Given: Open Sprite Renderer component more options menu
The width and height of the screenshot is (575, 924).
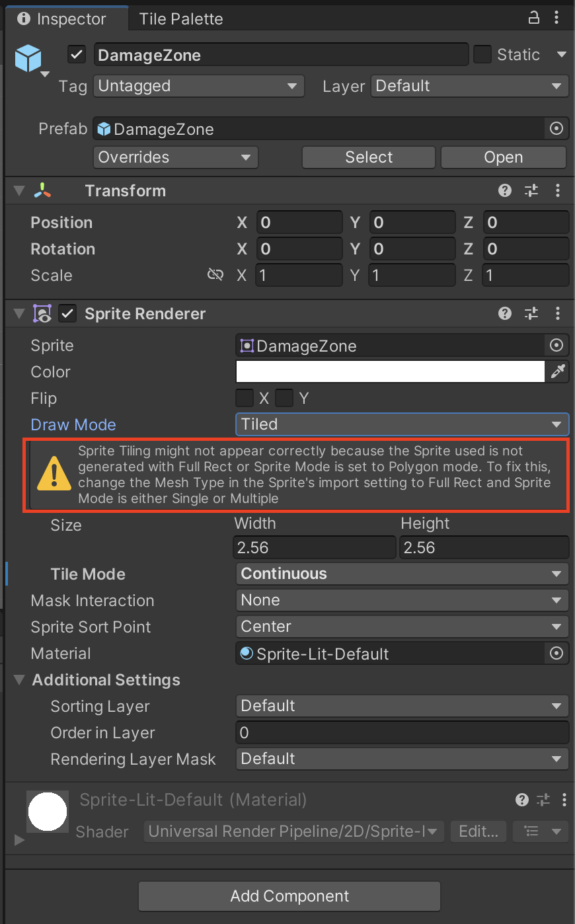Looking at the screenshot, I should click(x=558, y=314).
